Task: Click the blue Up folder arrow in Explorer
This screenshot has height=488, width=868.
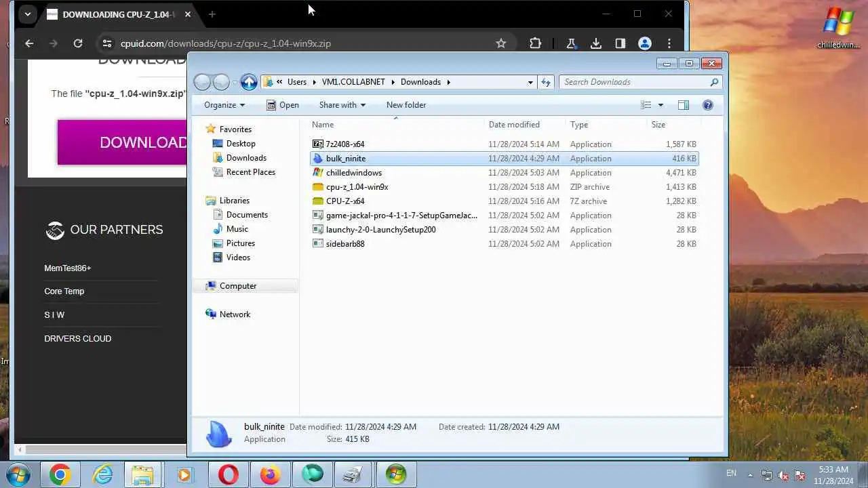Action: click(x=249, y=82)
